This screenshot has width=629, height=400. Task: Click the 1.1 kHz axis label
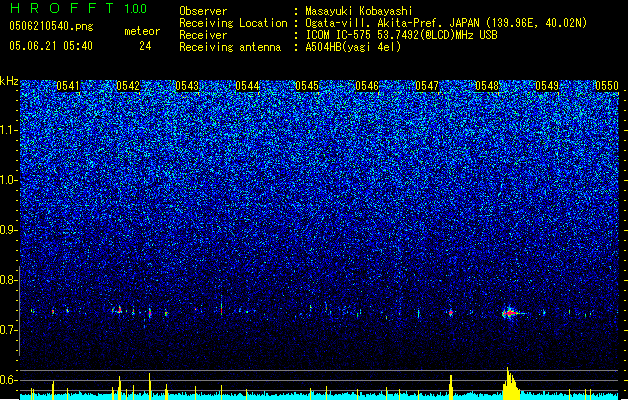click(8, 130)
